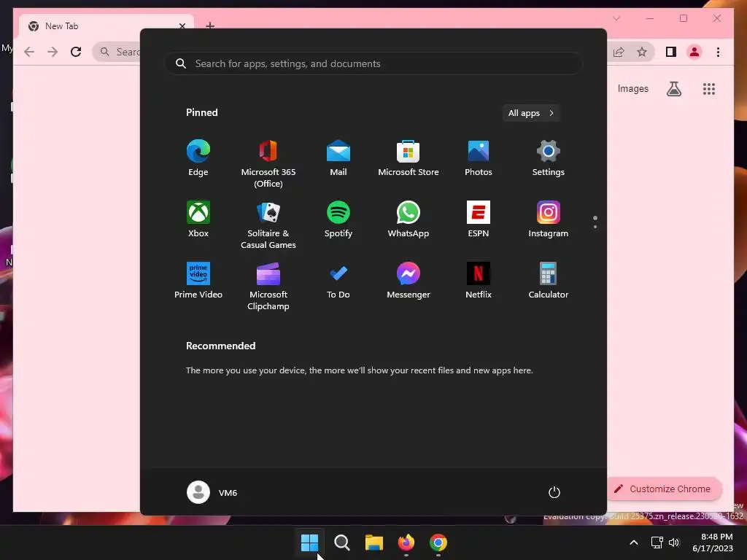Open Instagram from pinned apps

[549, 219]
